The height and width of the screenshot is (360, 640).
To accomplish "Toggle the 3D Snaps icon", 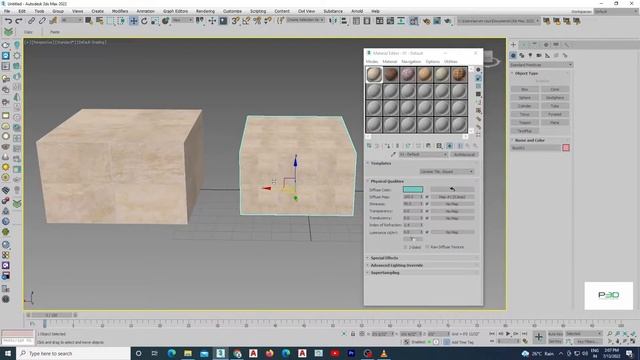I will click(x=236, y=20).
